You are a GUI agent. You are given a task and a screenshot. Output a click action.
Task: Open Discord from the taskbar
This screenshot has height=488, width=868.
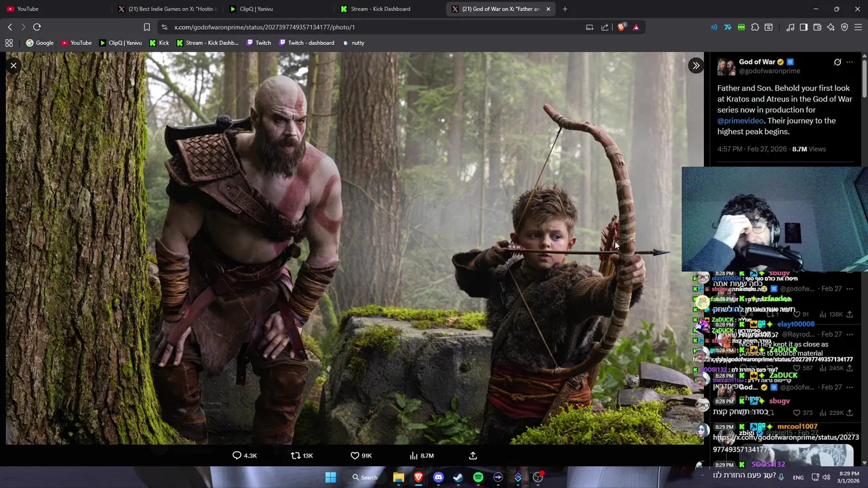point(438,477)
